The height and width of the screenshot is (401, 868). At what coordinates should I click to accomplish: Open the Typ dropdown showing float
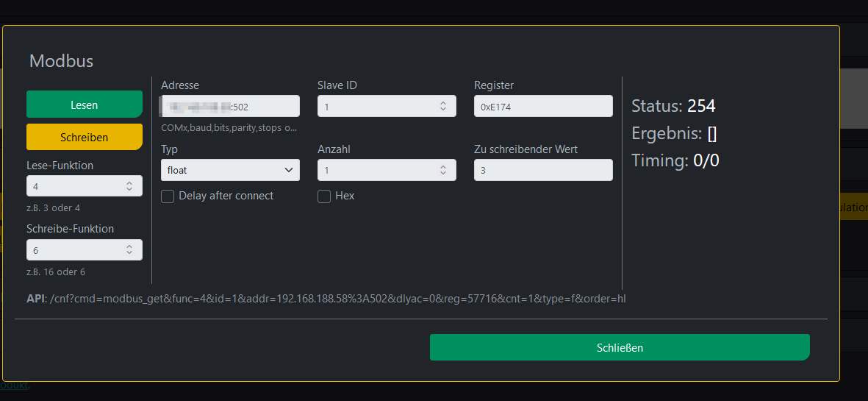pyautogui.click(x=230, y=170)
